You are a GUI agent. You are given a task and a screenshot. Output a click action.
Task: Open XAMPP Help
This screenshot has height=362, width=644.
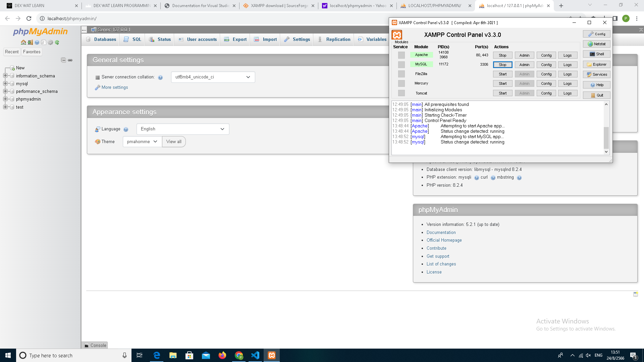click(x=596, y=85)
